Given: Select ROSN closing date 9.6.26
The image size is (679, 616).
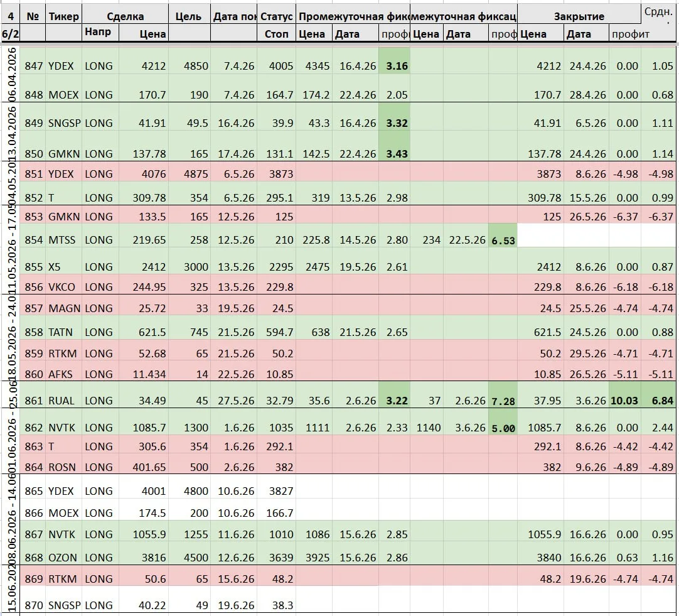Looking at the screenshot, I should coord(586,467).
